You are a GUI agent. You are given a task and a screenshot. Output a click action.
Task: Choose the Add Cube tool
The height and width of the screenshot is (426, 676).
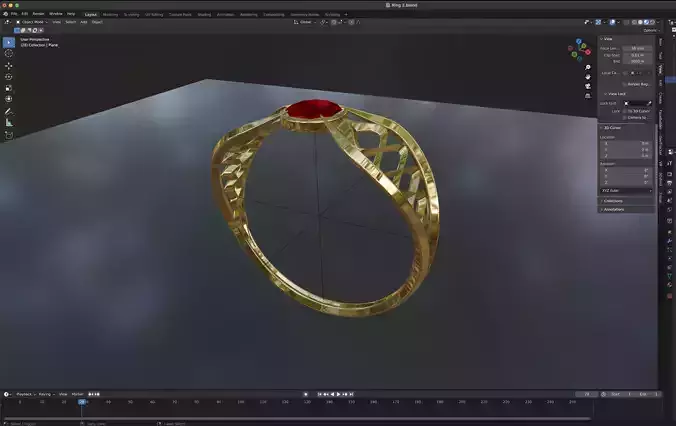[9, 135]
